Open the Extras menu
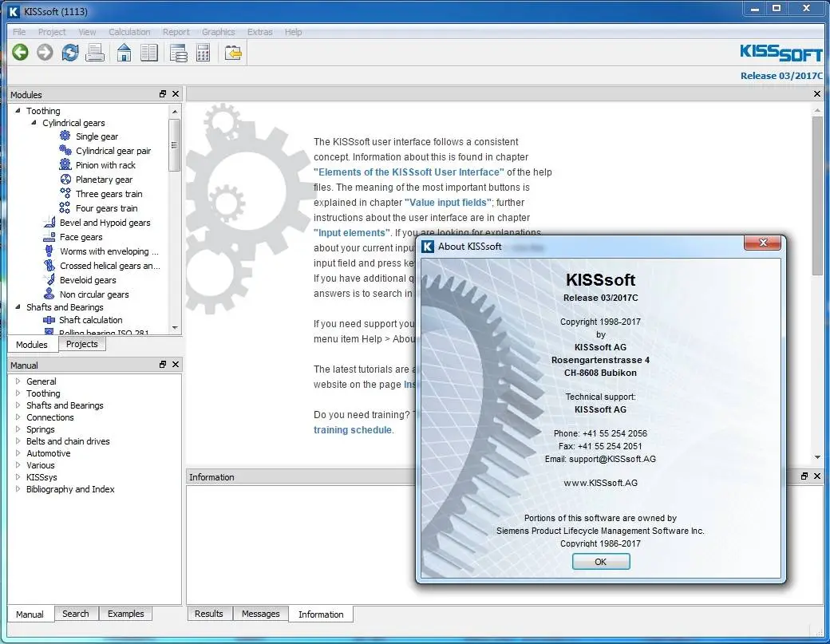 259,32
